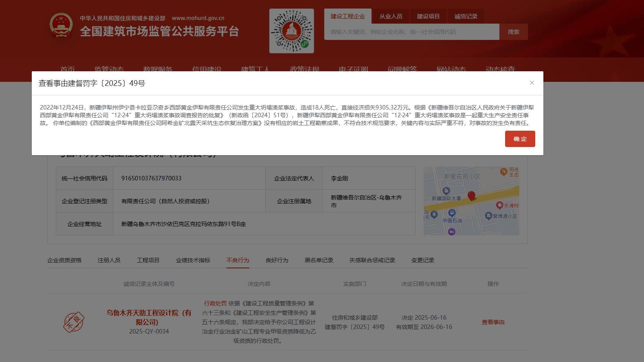Click the company name 乌鲁木齐天助工程设计院 link
The image size is (644, 362).
click(x=149, y=317)
